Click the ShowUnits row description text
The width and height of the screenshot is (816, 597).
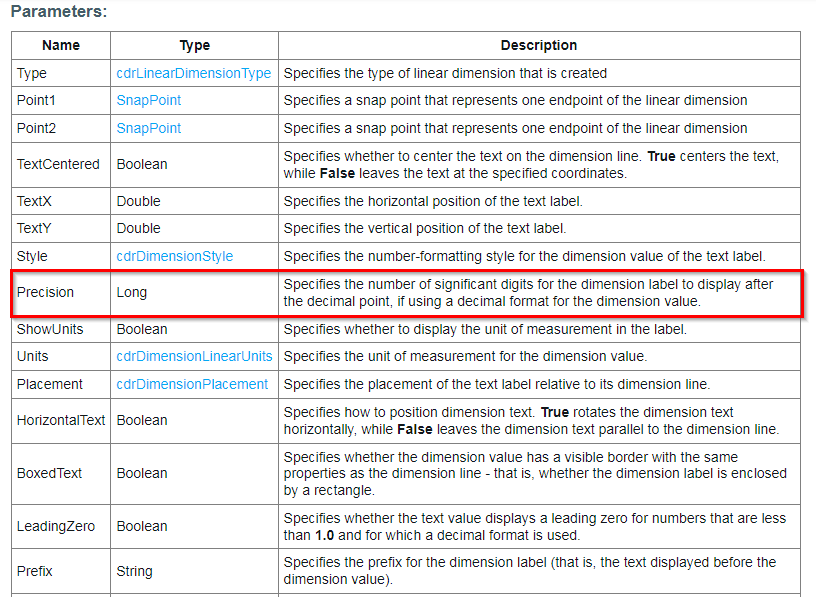(485, 329)
